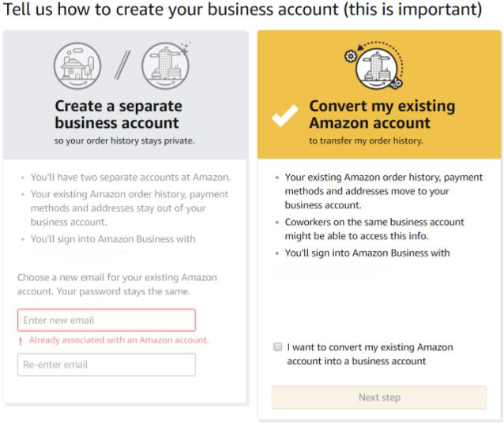Tick the convert existing Amazon account checkbox

277,346
